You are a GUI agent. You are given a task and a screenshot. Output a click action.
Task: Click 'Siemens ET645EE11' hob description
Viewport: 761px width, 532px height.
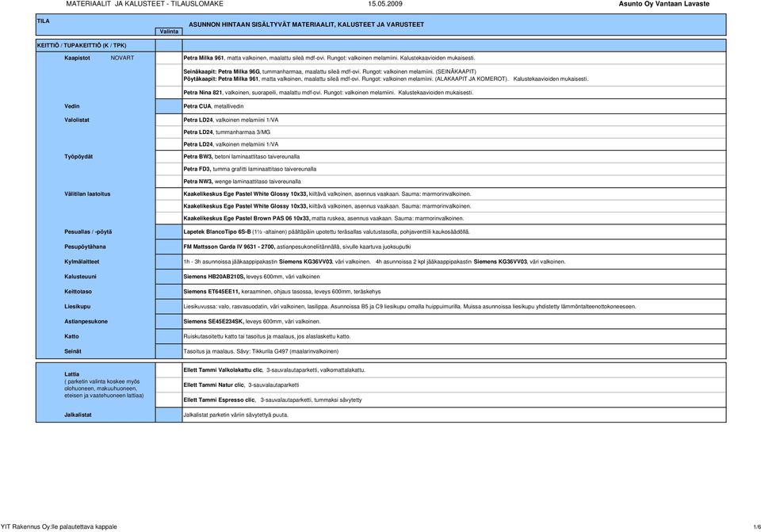click(x=282, y=292)
